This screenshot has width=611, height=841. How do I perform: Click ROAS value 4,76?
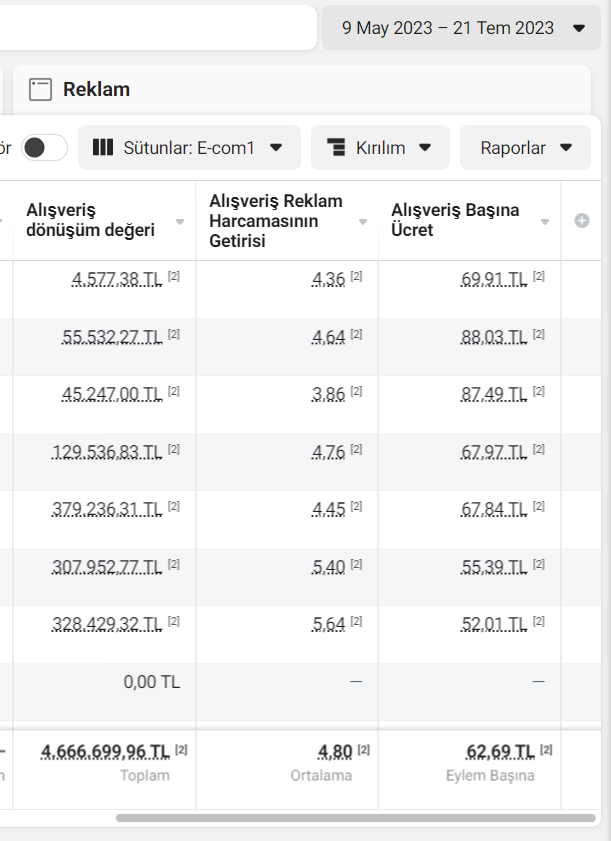(328, 452)
